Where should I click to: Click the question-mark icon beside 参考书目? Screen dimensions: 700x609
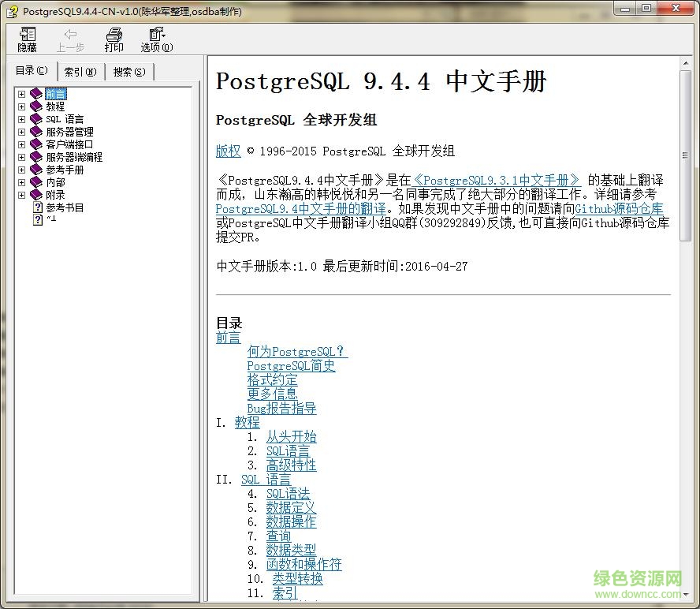(x=38, y=207)
